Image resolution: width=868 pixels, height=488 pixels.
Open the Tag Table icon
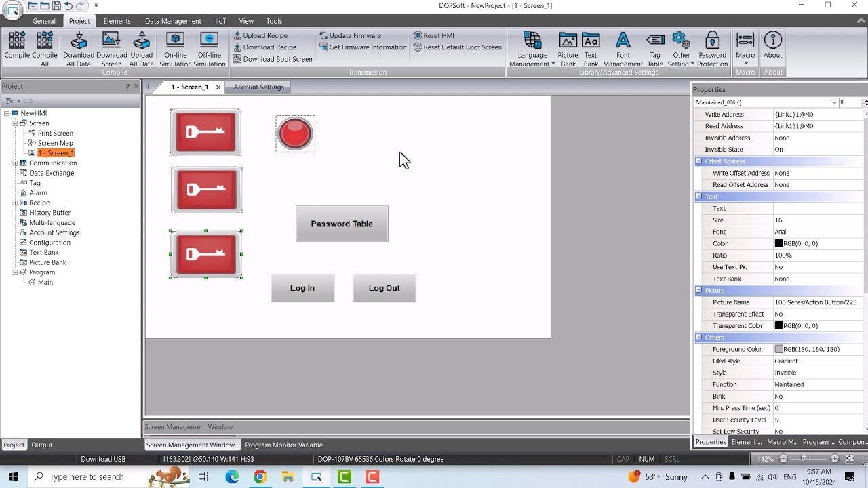pos(655,49)
